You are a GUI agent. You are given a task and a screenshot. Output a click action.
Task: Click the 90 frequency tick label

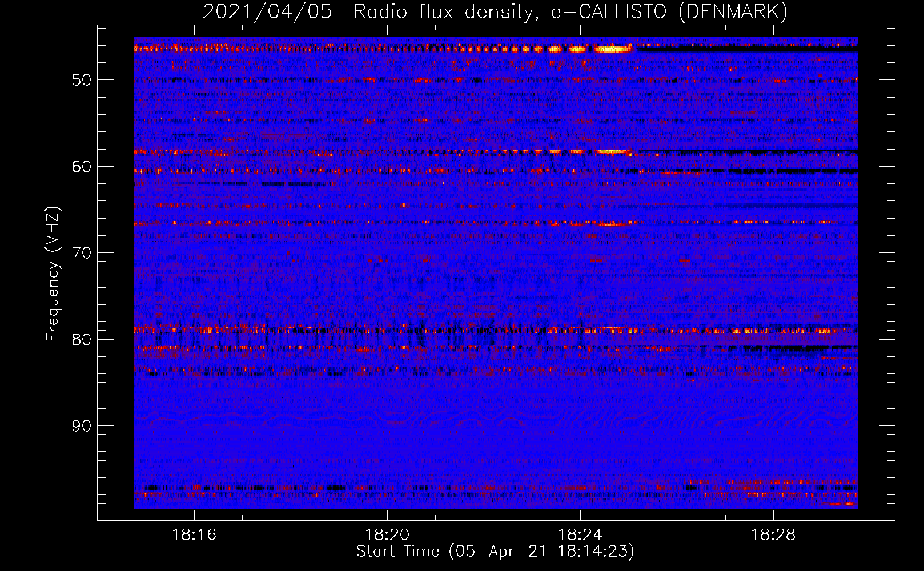(82, 426)
